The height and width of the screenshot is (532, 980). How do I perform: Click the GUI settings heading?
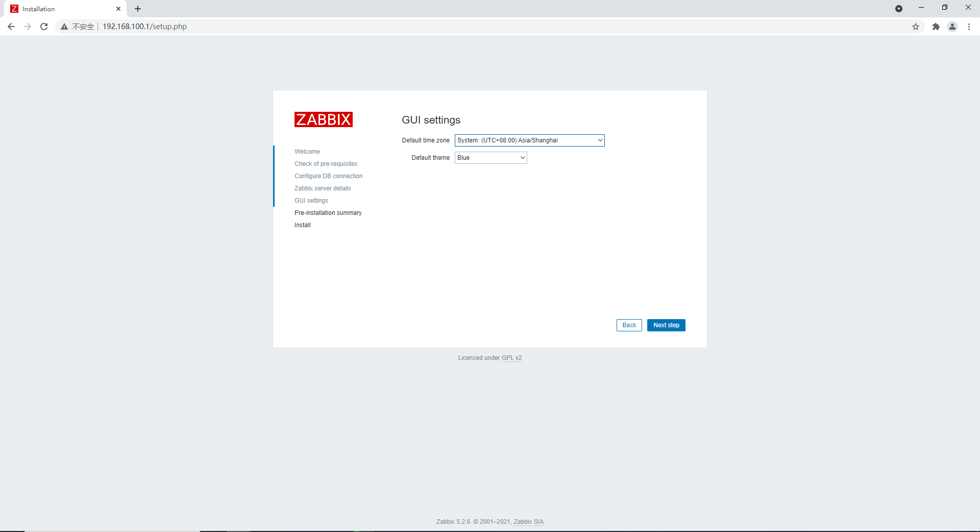[431, 120]
